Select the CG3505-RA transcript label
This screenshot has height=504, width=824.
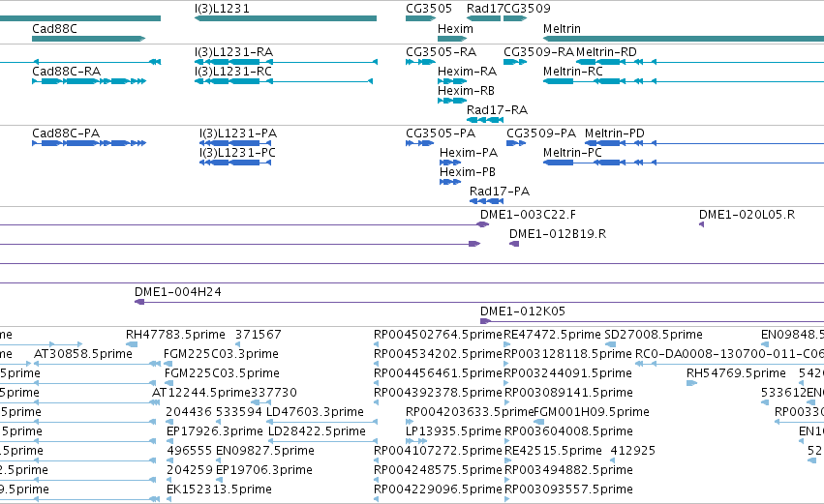441,52
